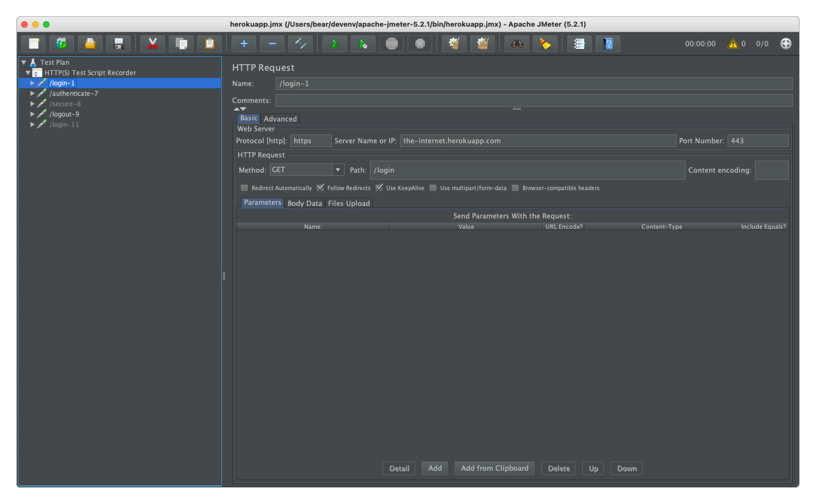Viewport: 816px width, 504px height.
Task: Click the Open file folder icon
Action: point(90,44)
